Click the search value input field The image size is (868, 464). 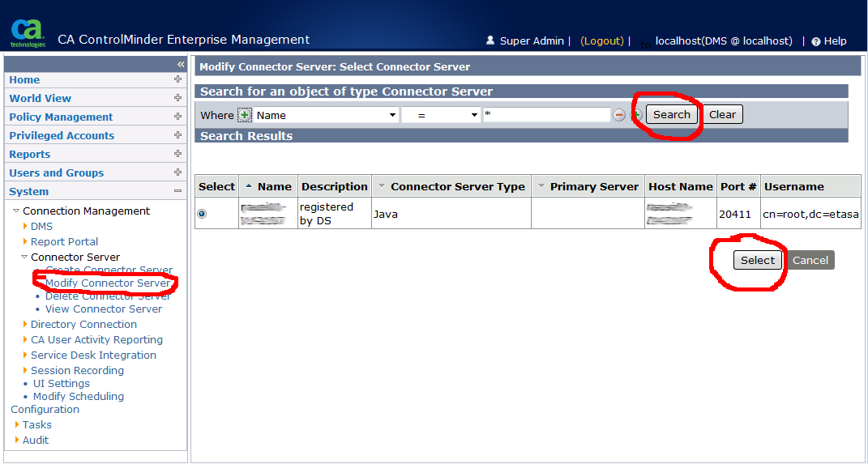pyautogui.click(x=547, y=115)
